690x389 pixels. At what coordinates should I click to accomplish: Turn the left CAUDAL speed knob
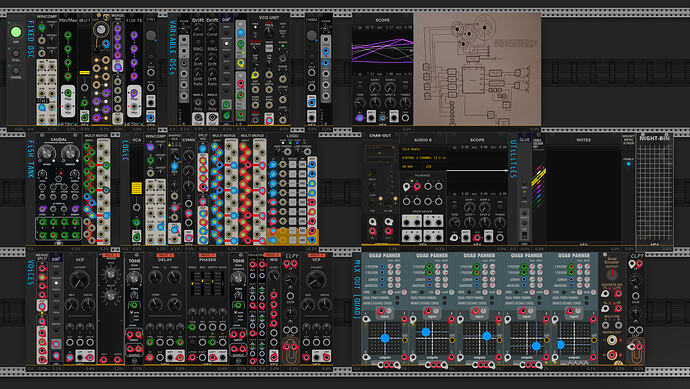(46, 153)
